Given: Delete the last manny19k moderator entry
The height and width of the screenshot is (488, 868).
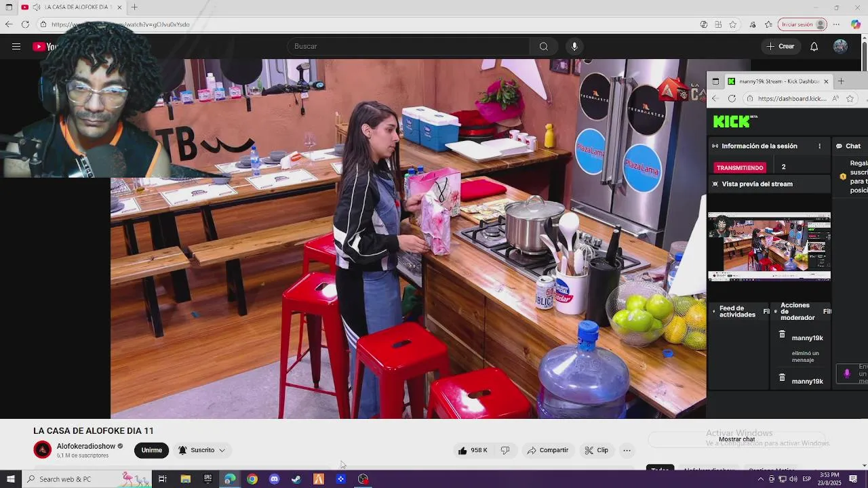Looking at the screenshot, I should (782, 378).
